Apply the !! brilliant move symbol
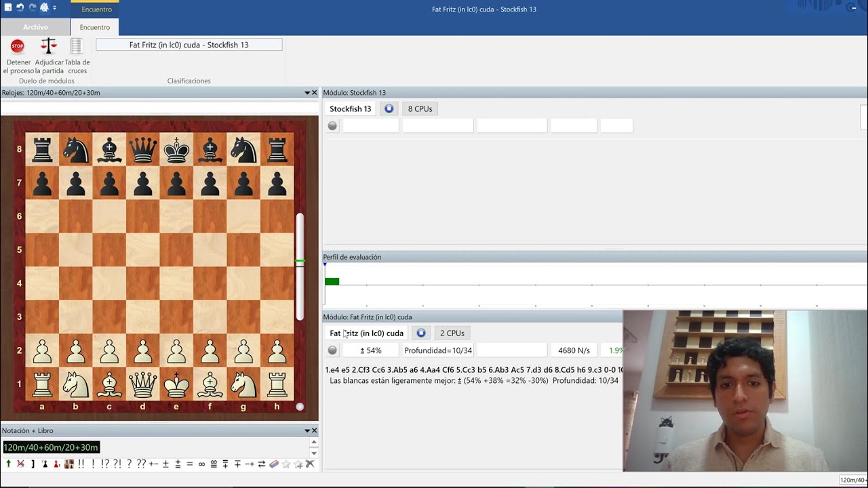The width and height of the screenshot is (868, 488). click(81, 464)
